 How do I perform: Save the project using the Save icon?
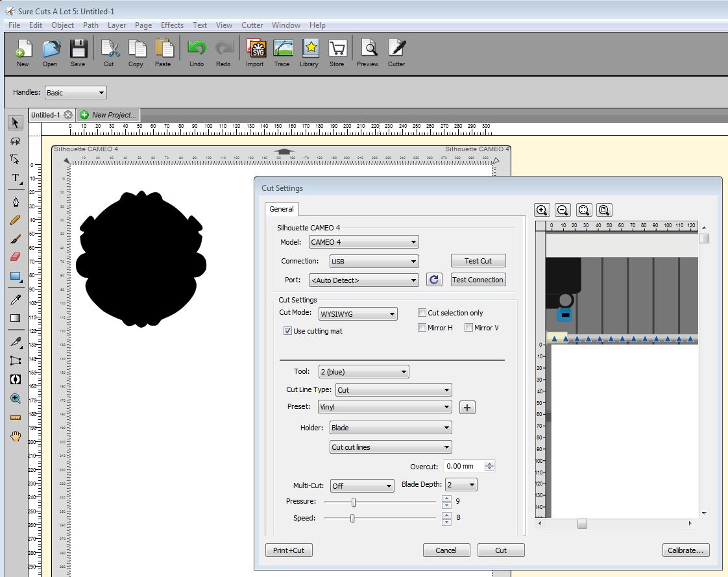coord(78,53)
